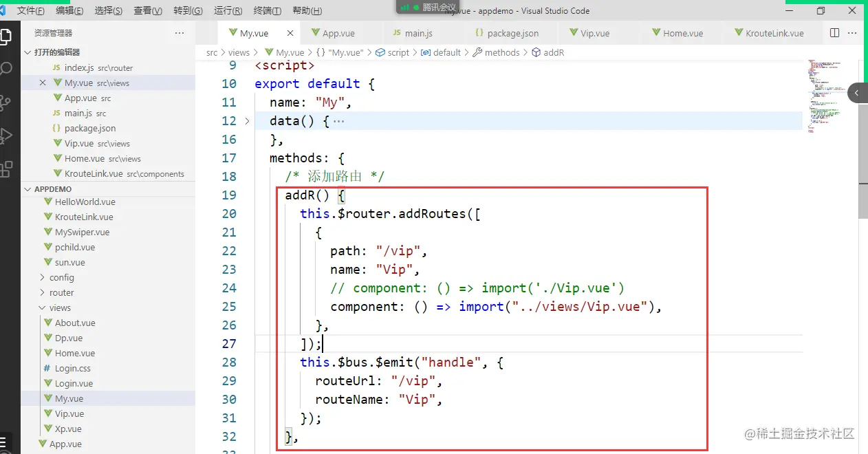
Task: Select package.json in open editors list
Action: 108,128
